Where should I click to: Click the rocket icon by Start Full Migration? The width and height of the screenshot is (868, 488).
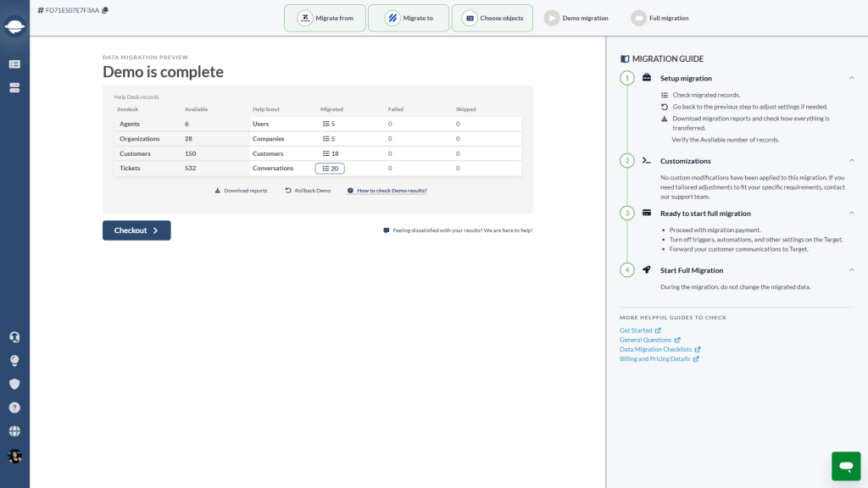click(x=647, y=270)
